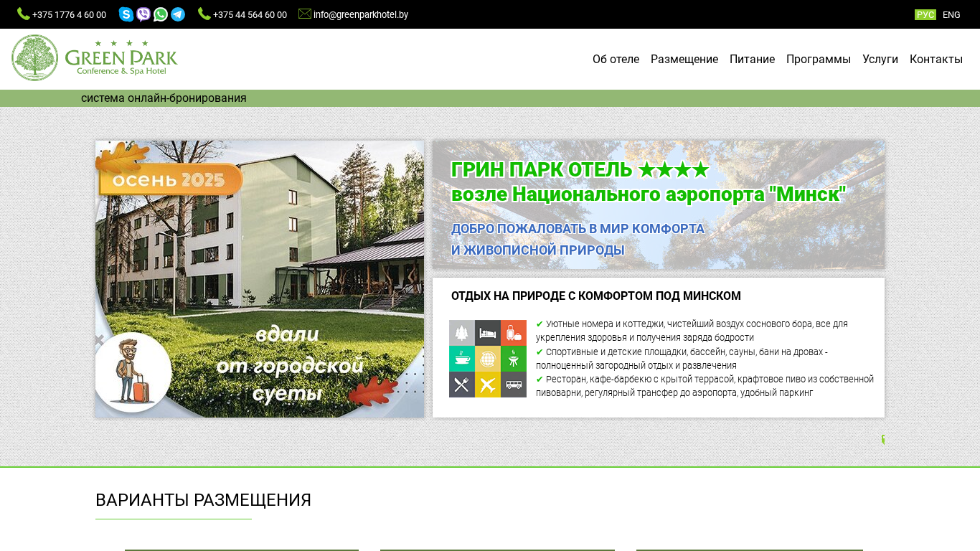The height and width of the screenshot is (551, 980).
Task: Click the phone icon beside +375 1776 4 60 00
Action: (24, 14)
